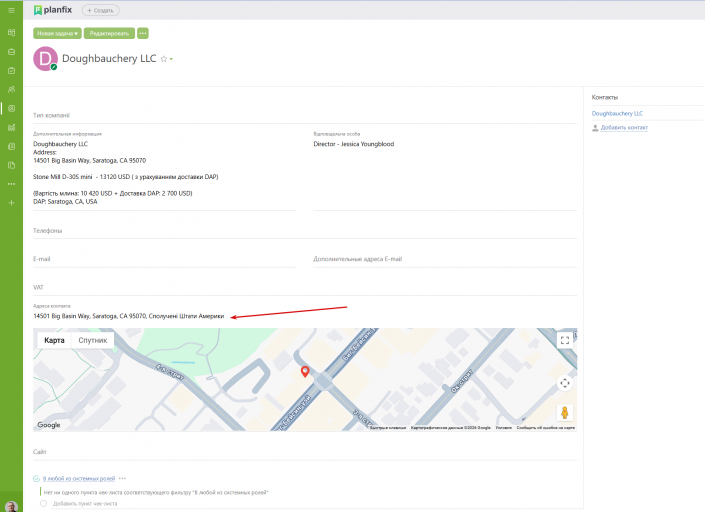Viewport: 705px width, 512px height.
Task: Select the Street View pegman icon
Action: 565,412
